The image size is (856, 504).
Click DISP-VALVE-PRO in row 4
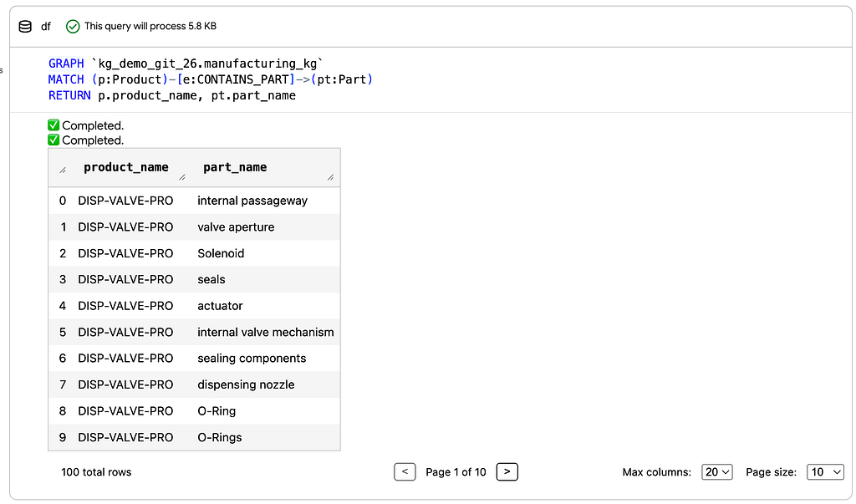(x=125, y=306)
